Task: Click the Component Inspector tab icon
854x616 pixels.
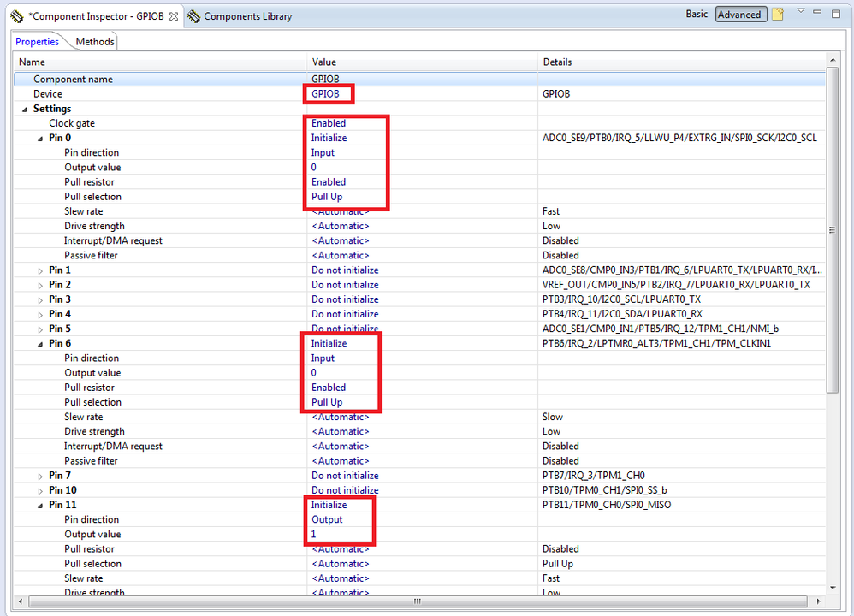Action: click(17, 16)
